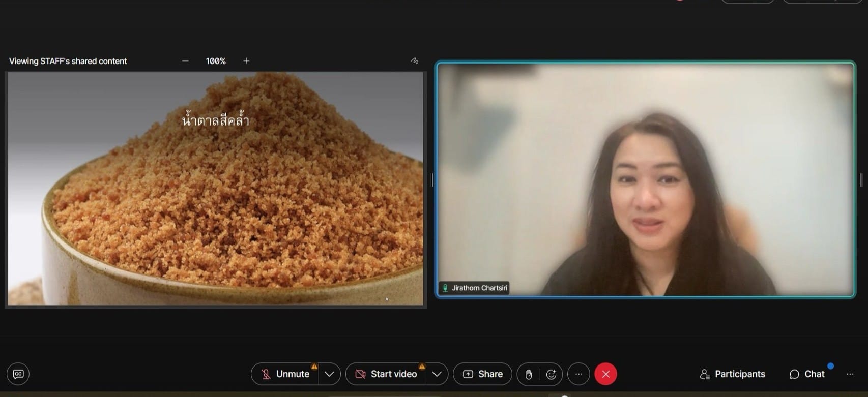Image resolution: width=868 pixels, height=397 pixels.
Task: Raise your hand in the meeting
Action: click(529, 374)
